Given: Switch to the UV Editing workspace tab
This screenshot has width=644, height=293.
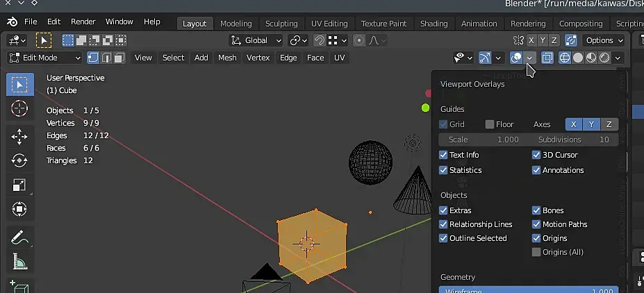Looking at the screenshot, I should coord(329,24).
